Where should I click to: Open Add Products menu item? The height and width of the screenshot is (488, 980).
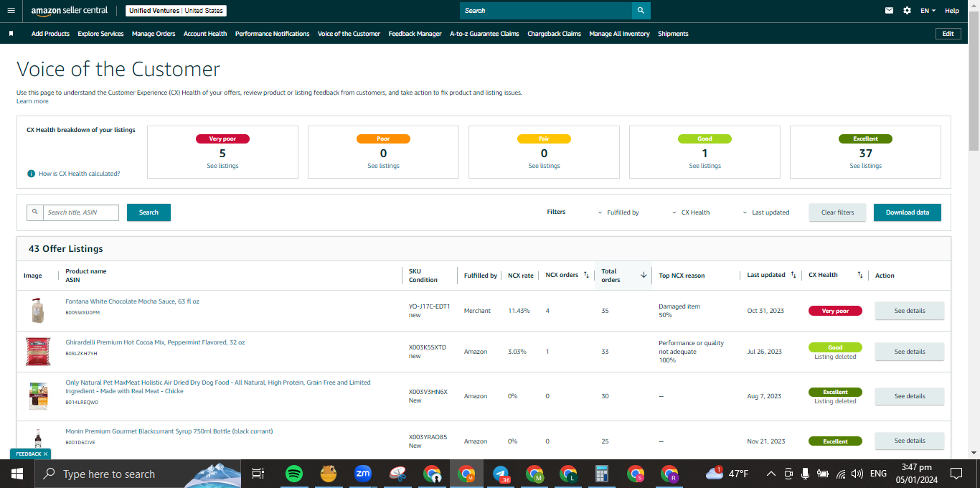[x=50, y=34]
